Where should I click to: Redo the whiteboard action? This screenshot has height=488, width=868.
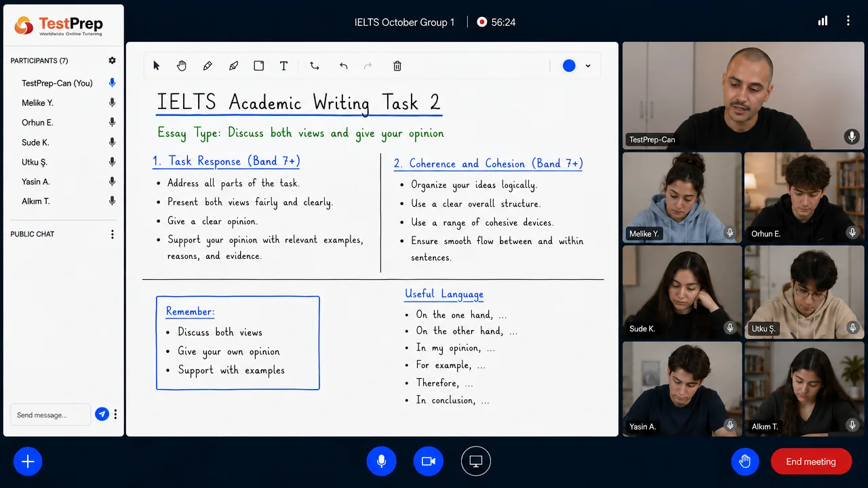(x=368, y=66)
